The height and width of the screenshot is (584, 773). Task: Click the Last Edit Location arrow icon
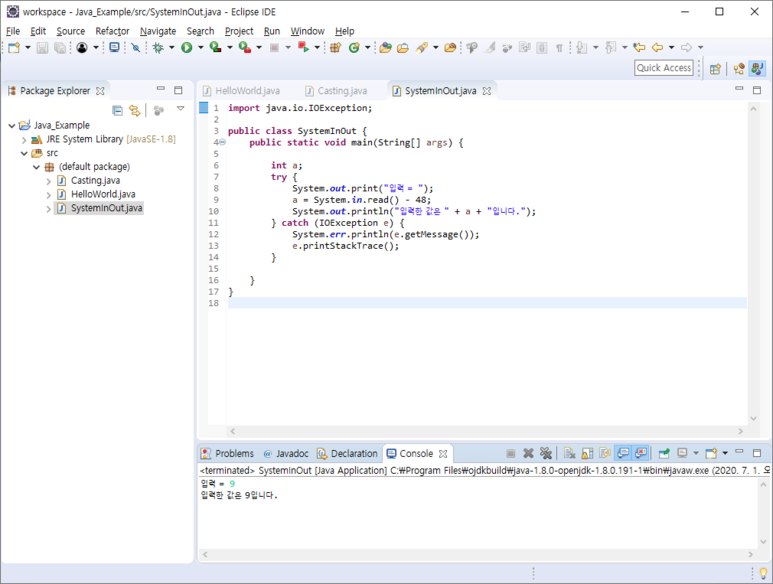[639, 48]
